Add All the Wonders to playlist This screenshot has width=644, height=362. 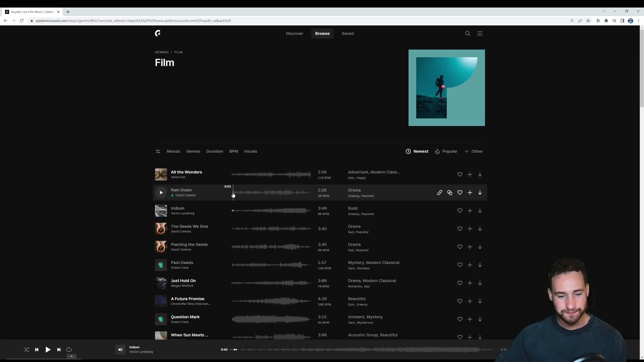click(x=470, y=174)
